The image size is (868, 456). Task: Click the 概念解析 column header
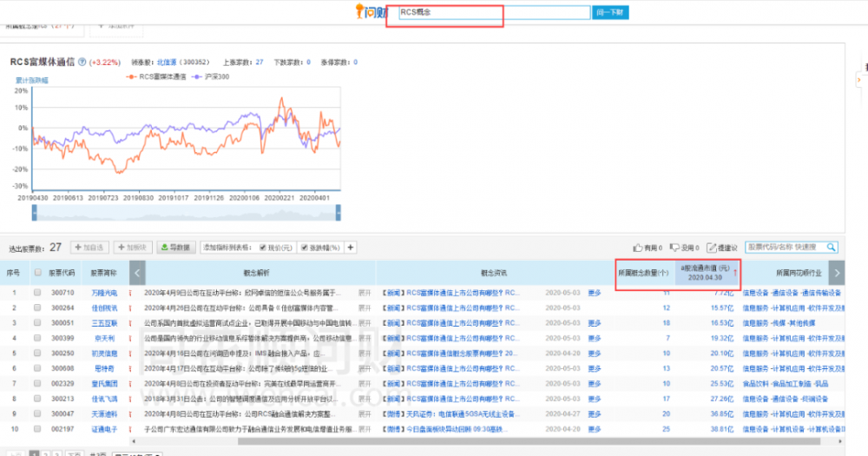256,273
